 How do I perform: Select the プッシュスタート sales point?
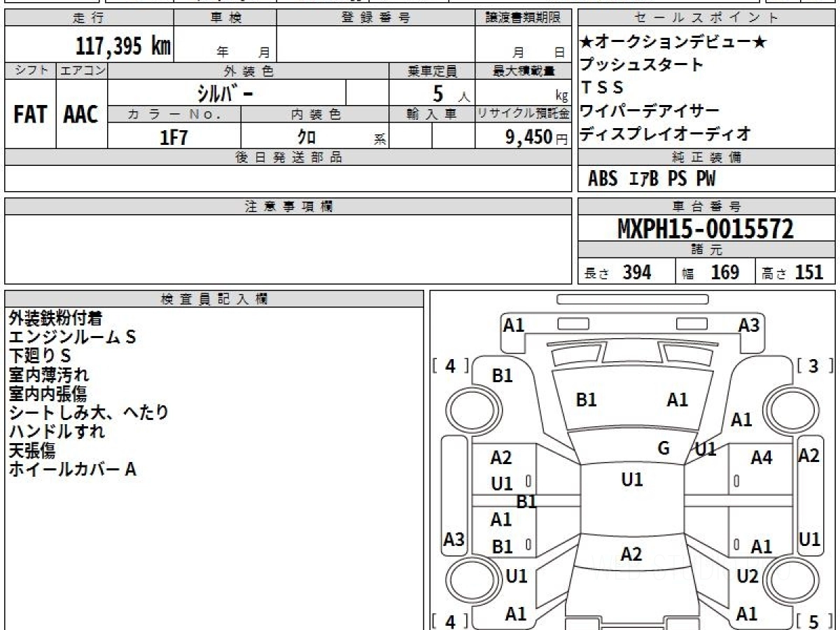pos(642,65)
